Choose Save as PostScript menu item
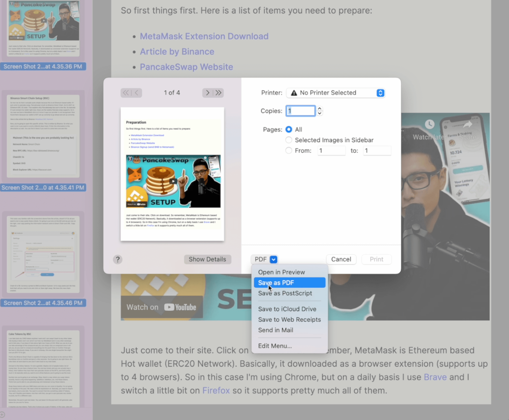Image resolution: width=509 pixels, height=420 pixels. (x=290, y=293)
